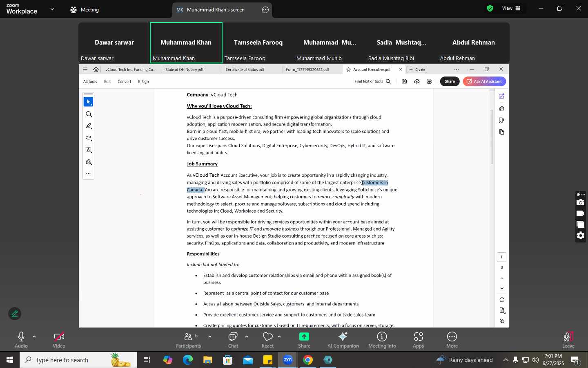Click the save file icon
Viewport: 588px width, 368px height.
tap(404, 81)
